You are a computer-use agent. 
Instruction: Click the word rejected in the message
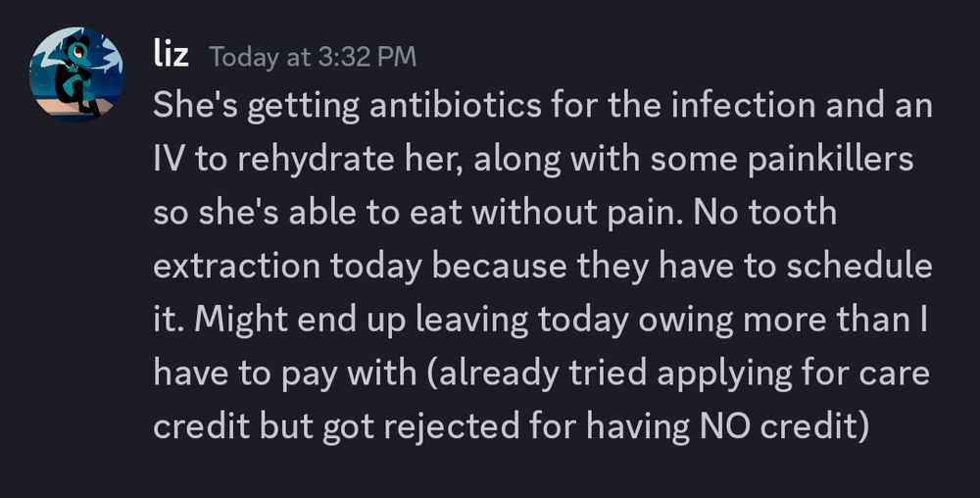(451, 428)
